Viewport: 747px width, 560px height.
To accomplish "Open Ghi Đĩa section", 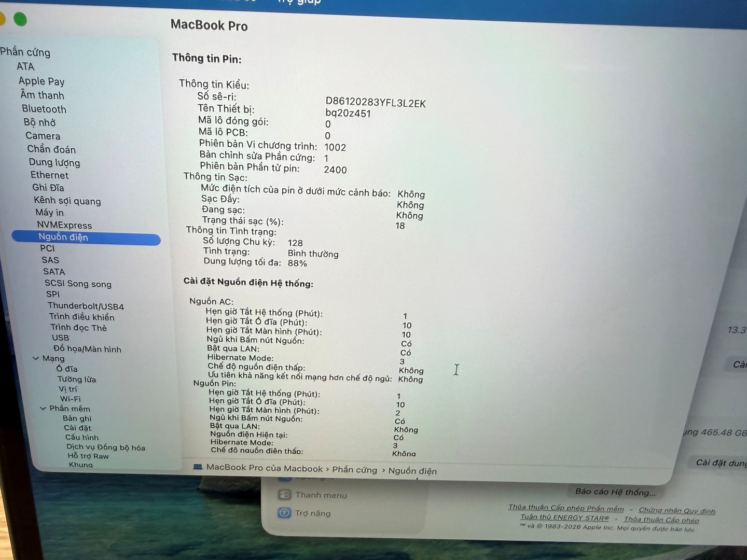I will click(48, 188).
